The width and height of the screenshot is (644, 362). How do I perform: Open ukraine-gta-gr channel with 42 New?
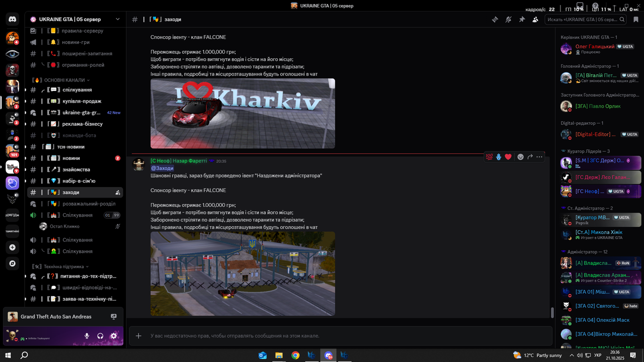(75, 113)
